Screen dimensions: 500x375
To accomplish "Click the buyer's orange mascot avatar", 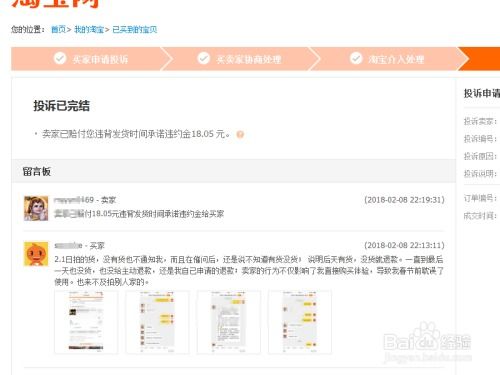I will 36,254.
